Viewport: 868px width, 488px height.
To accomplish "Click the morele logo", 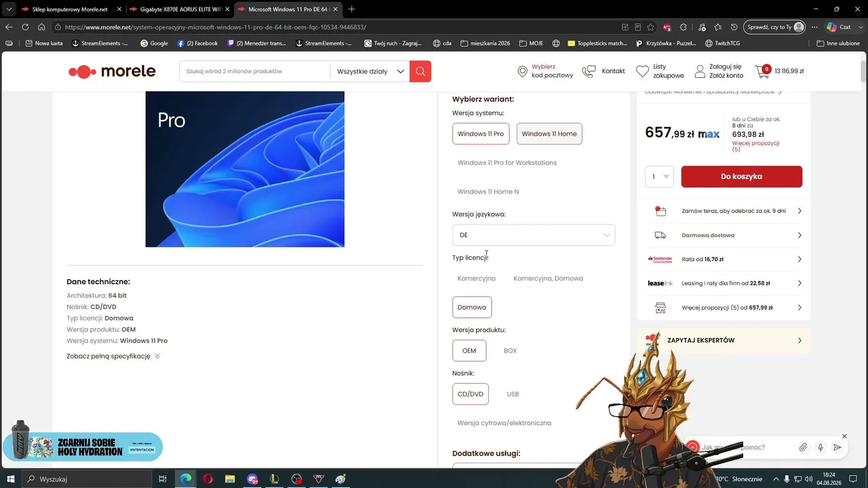I will click(x=112, y=71).
